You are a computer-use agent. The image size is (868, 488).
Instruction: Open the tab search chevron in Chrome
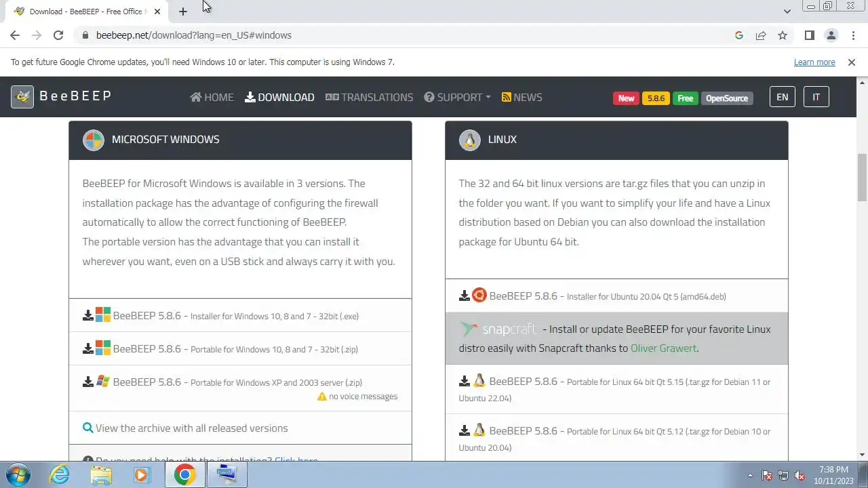tap(787, 12)
